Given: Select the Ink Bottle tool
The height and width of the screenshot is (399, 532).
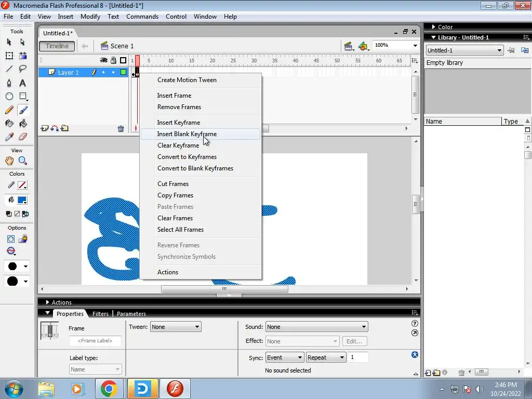Looking at the screenshot, I should (x=9, y=124).
